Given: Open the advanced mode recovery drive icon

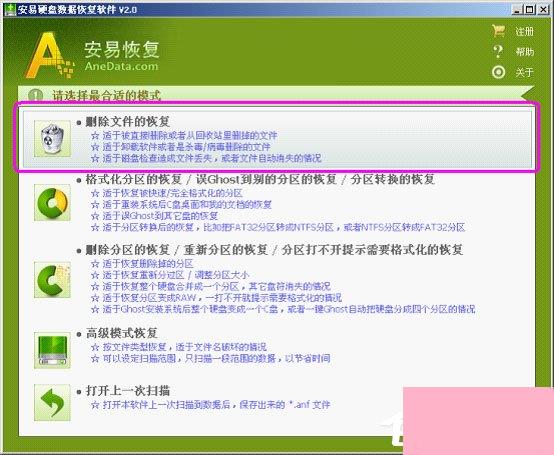Looking at the screenshot, I should click(x=52, y=350).
